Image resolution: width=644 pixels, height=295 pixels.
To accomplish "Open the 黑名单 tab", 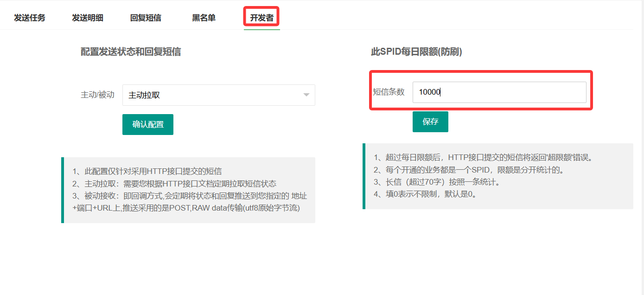I will point(204,18).
